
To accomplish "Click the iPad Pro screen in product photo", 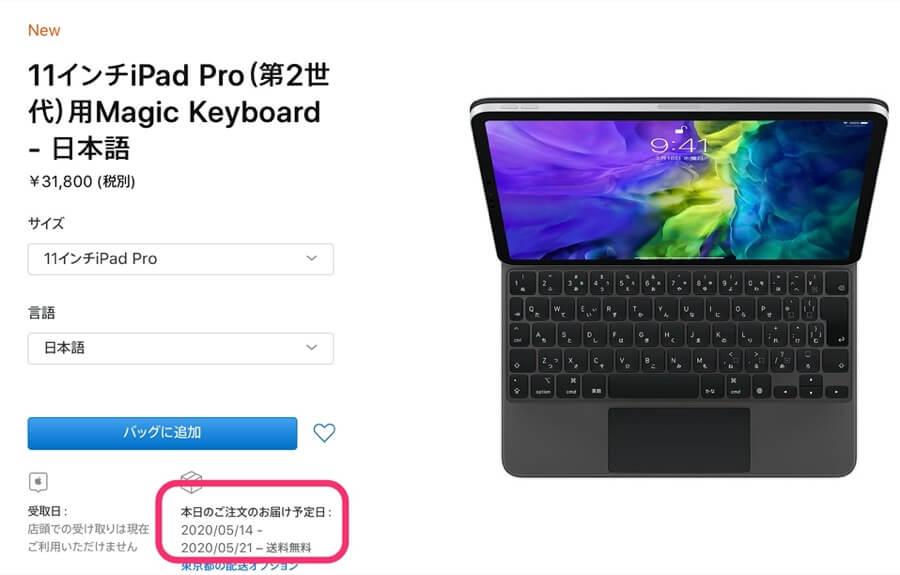I will click(x=677, y=188).
